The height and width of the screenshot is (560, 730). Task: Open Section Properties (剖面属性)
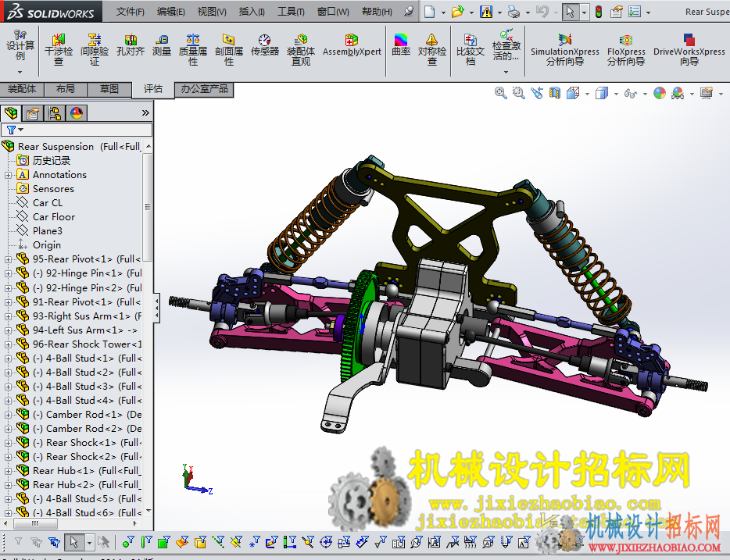coord(228,49)
